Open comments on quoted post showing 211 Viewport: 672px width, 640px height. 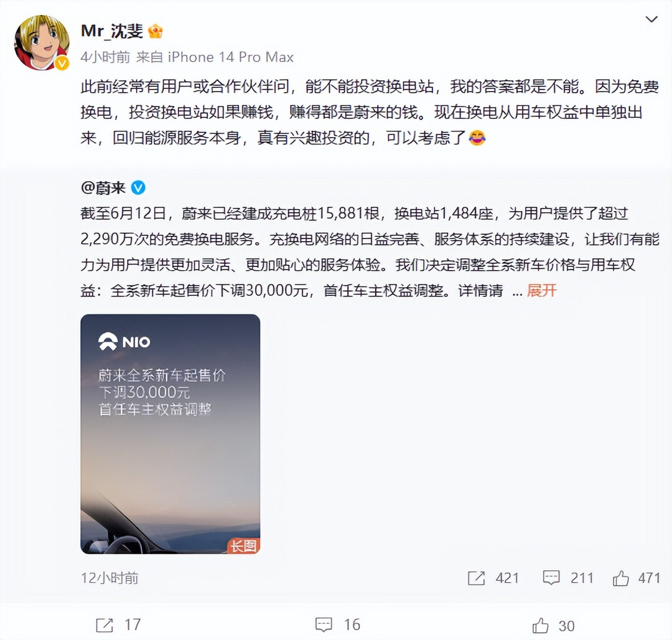(568, 578)
